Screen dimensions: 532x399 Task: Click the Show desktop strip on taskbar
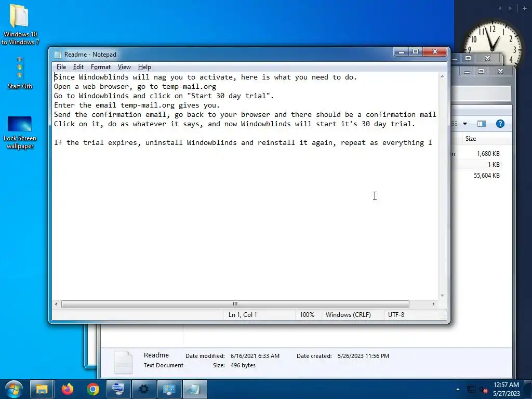click(x=528, y=389)
